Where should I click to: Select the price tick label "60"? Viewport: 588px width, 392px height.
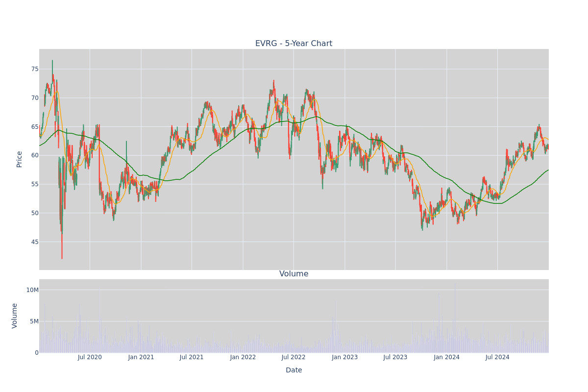pos(34,155)
